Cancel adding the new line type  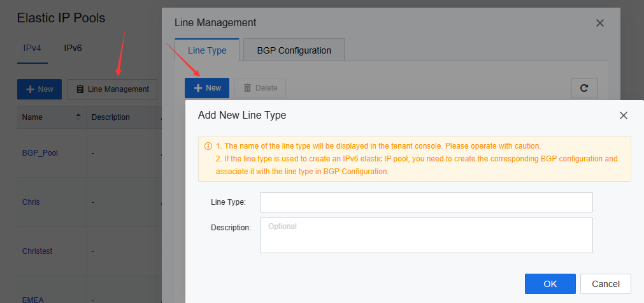pos(605,283)
